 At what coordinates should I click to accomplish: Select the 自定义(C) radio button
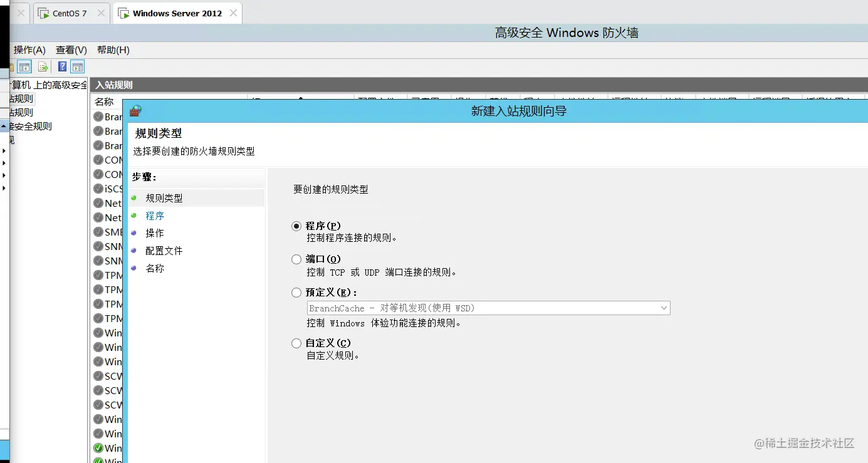click(296, 343)
